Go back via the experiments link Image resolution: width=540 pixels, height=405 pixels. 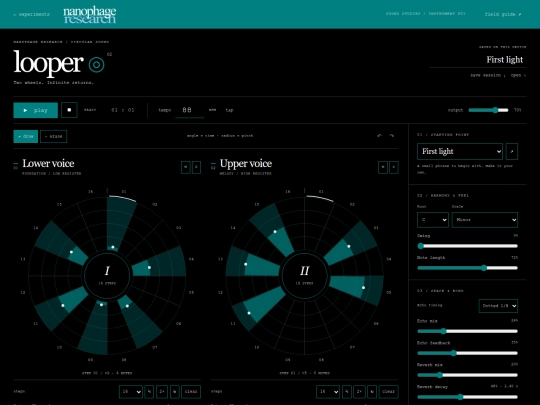(32, 14)
